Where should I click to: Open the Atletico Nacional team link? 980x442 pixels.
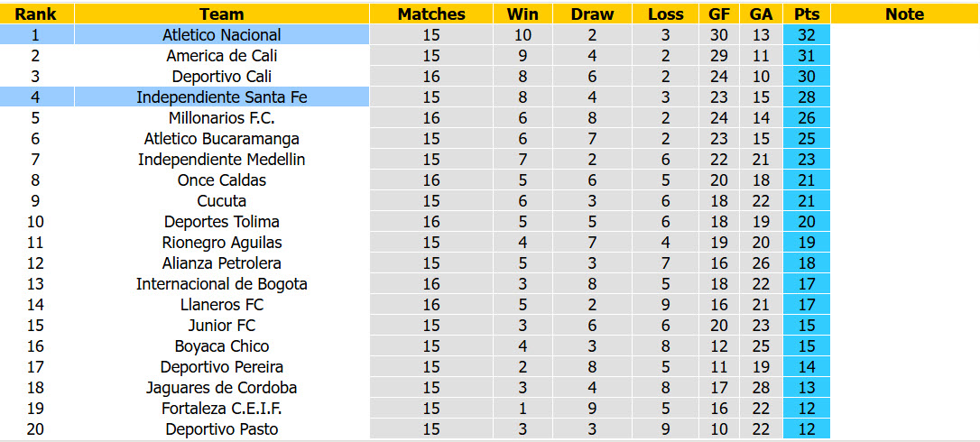click(222, 35)
